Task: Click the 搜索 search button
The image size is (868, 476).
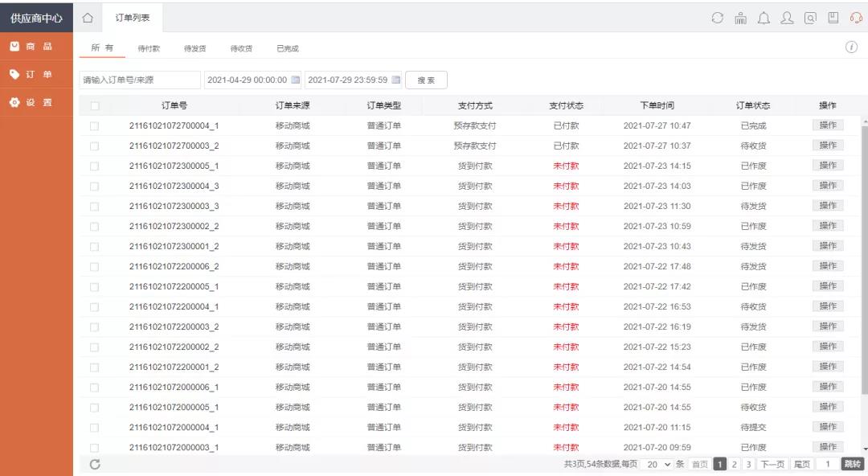Action: 426,80
